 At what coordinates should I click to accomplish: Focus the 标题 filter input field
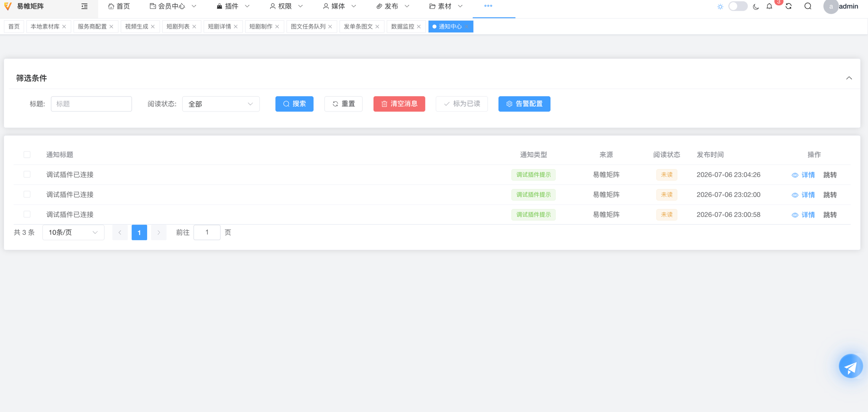click(91, 104)
